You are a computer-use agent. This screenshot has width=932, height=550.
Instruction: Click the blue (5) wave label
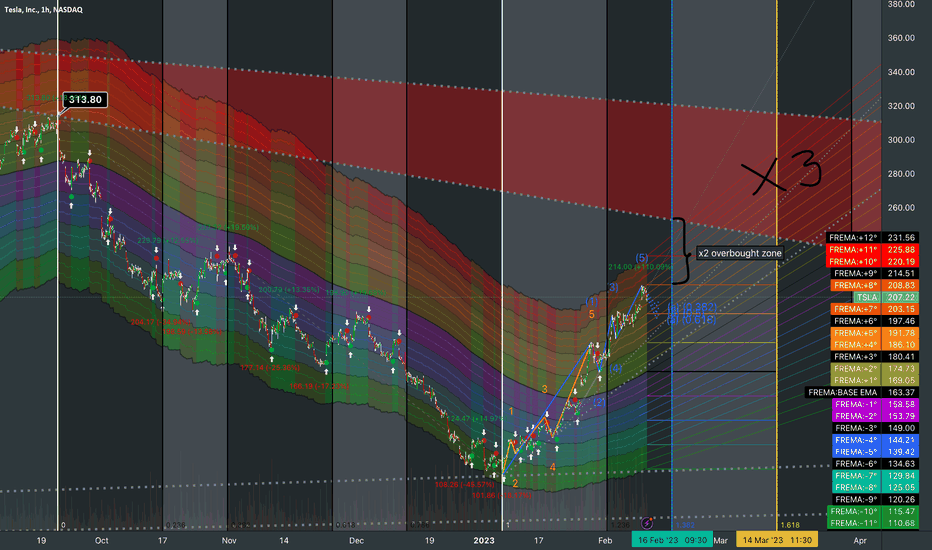click(642, 258)
